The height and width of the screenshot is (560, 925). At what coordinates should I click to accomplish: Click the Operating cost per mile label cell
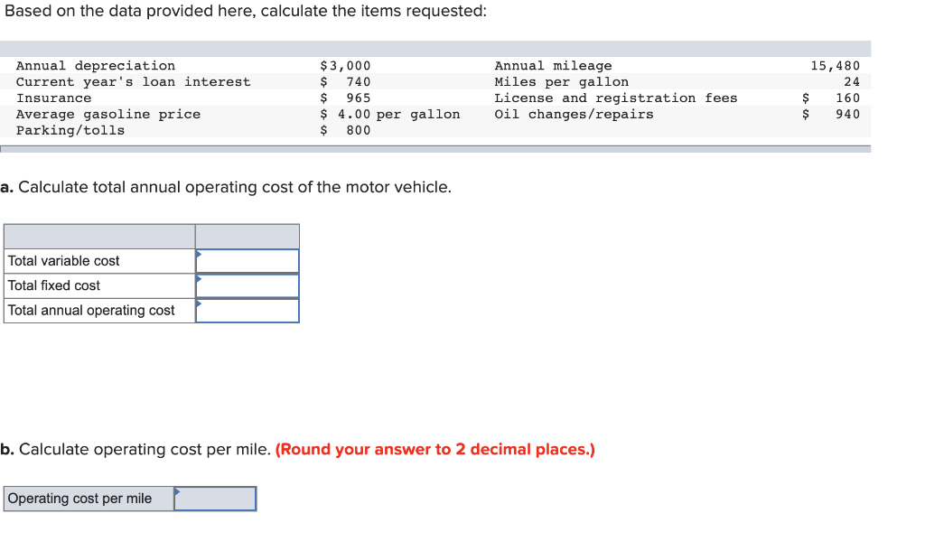point(86,498)
